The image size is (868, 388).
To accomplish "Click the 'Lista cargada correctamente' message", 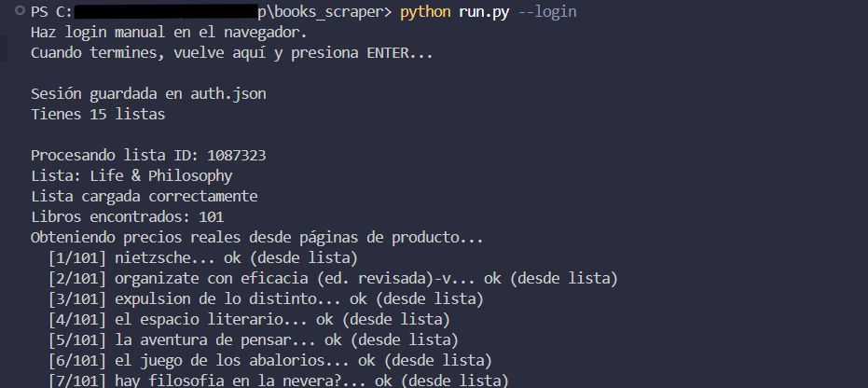I will pos(144,197).
